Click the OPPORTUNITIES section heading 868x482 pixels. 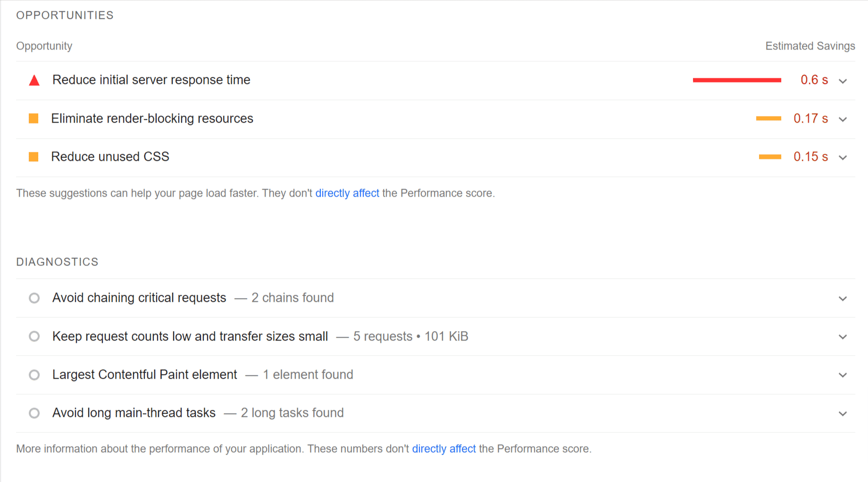pos(65,15)
